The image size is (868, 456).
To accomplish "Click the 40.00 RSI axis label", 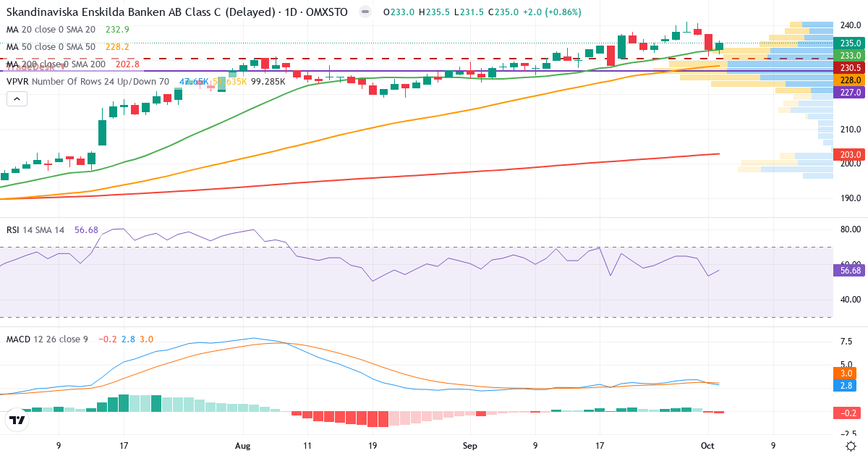I will 851,299.
